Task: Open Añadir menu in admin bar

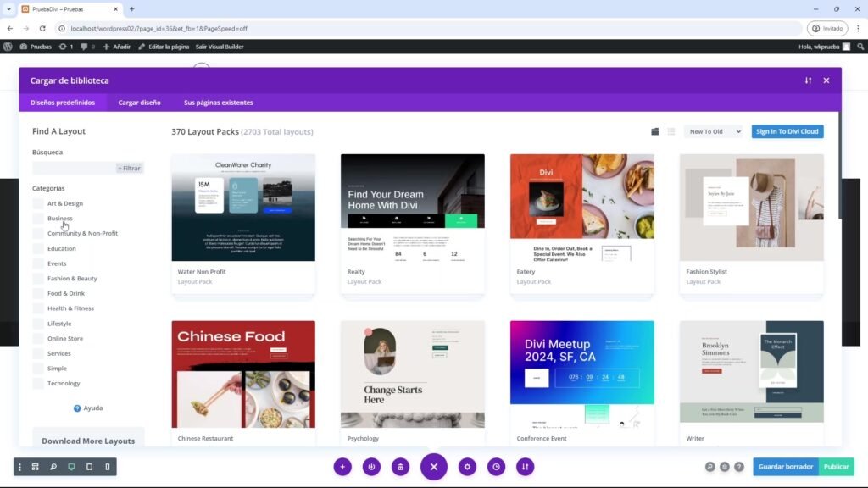Action: [117, 47]
